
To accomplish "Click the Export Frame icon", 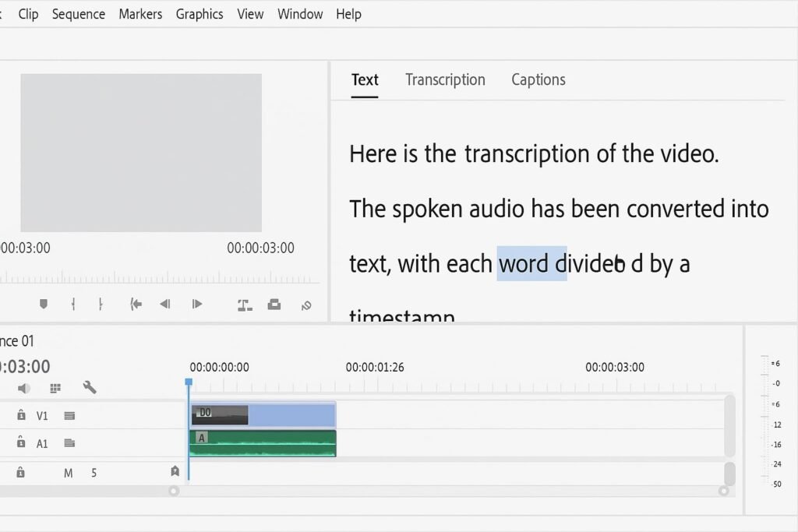I will click(x=274, y=305).
